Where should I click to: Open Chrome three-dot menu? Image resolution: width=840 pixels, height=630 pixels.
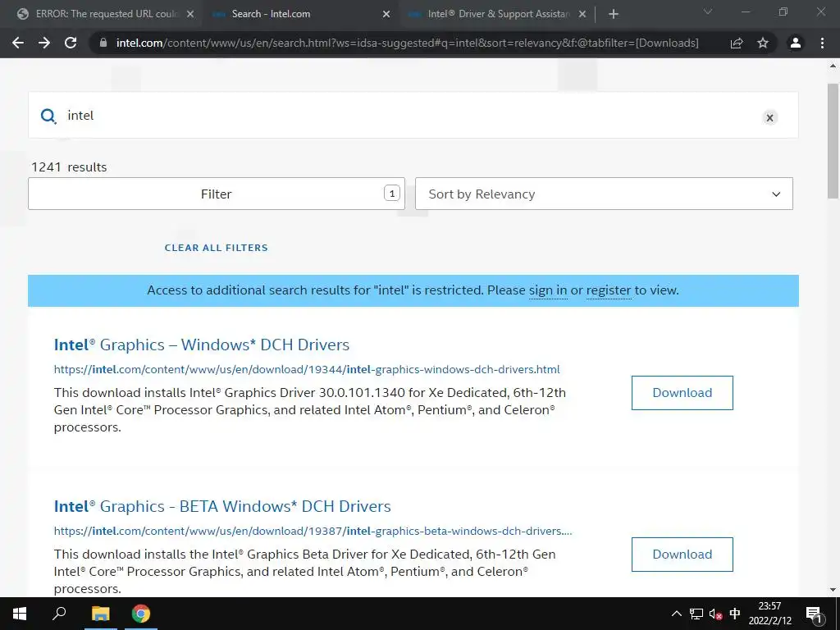(x=822, y=43)
